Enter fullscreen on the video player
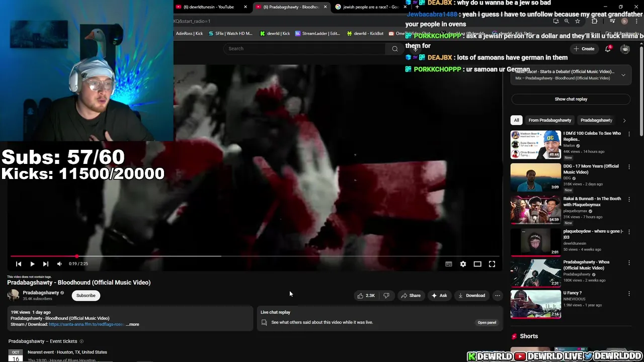Screen dimensions: 644x362 coord(492,264)
